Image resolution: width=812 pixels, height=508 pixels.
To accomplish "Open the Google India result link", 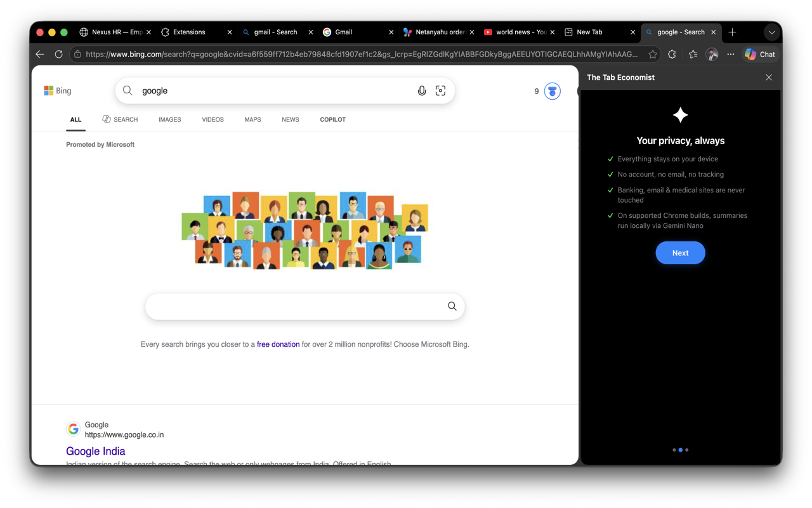I will (x=96, y=451).
